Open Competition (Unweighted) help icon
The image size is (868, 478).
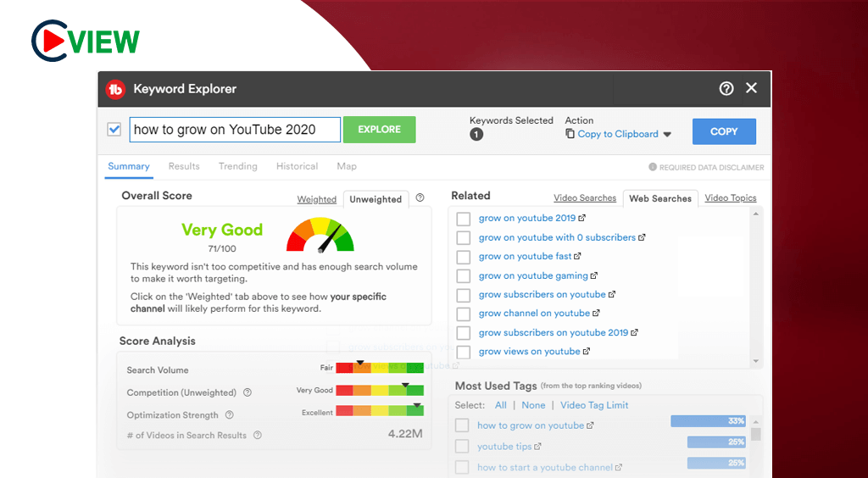pyautogui.click(x=248, y=392)
